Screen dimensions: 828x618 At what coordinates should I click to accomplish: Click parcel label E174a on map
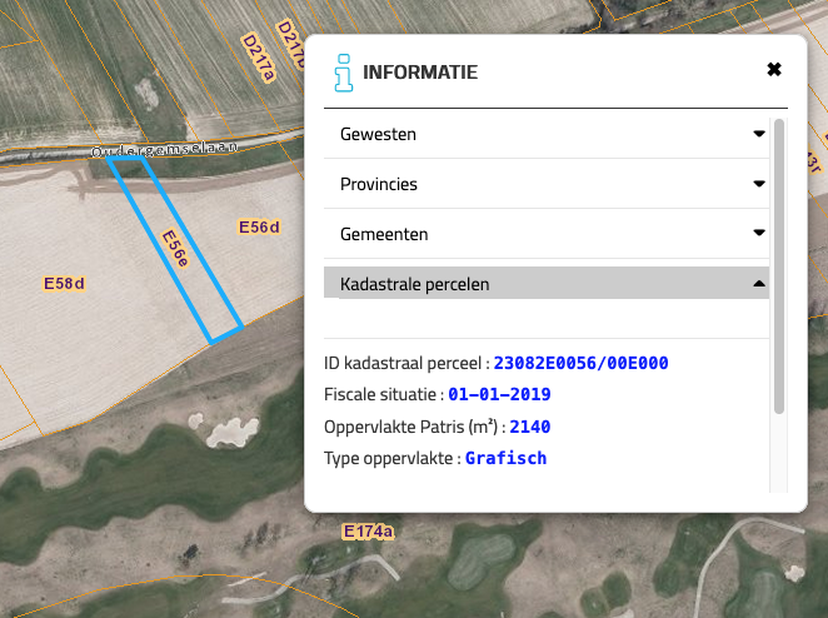click(368, 531)
